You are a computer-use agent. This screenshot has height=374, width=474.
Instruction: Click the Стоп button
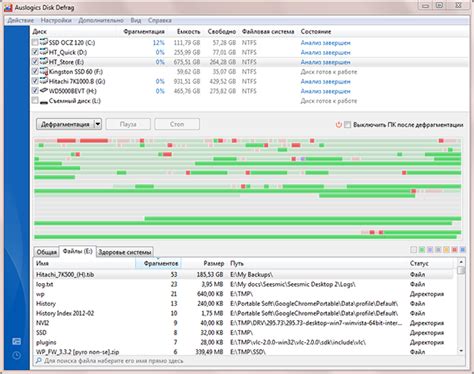coord(177,124)
